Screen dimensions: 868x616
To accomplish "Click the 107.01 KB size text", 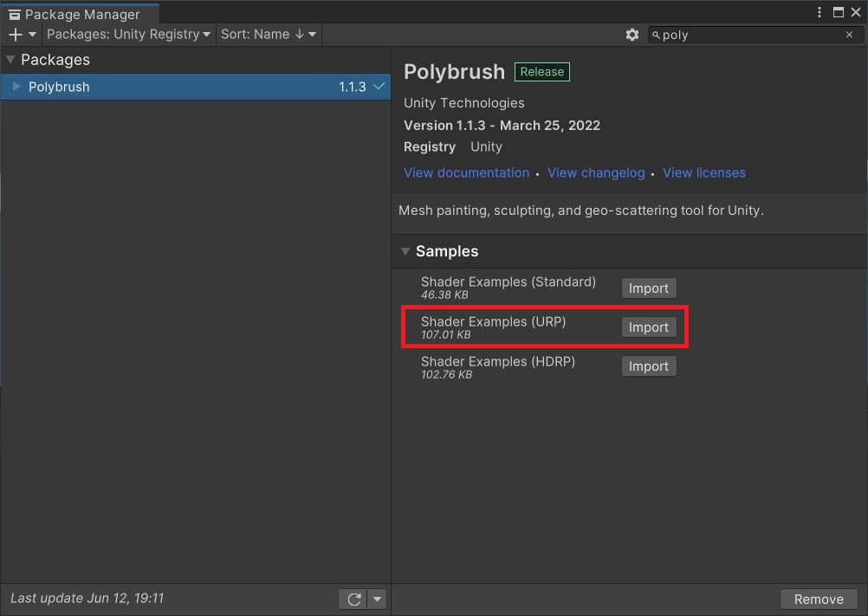I will point(445,334).
